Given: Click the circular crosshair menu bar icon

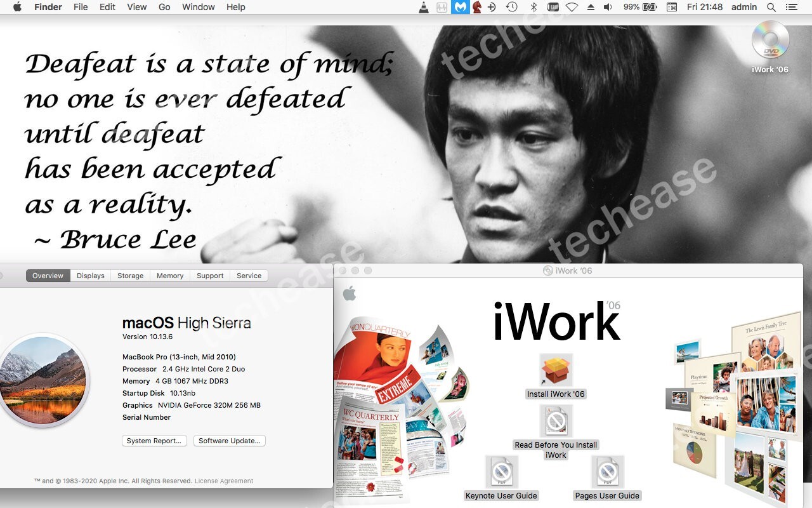Looking at the screenshot, I should 492,7.
